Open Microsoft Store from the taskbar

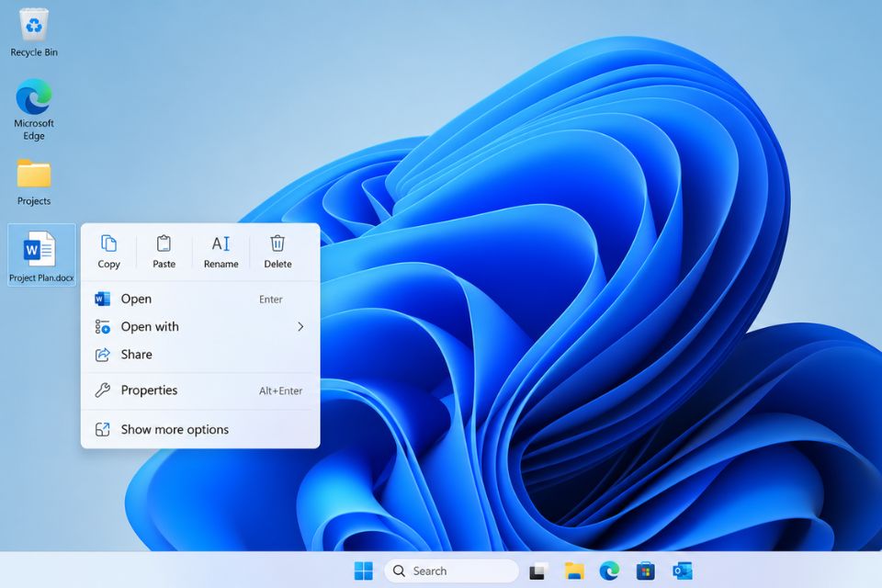pos(645,571)
